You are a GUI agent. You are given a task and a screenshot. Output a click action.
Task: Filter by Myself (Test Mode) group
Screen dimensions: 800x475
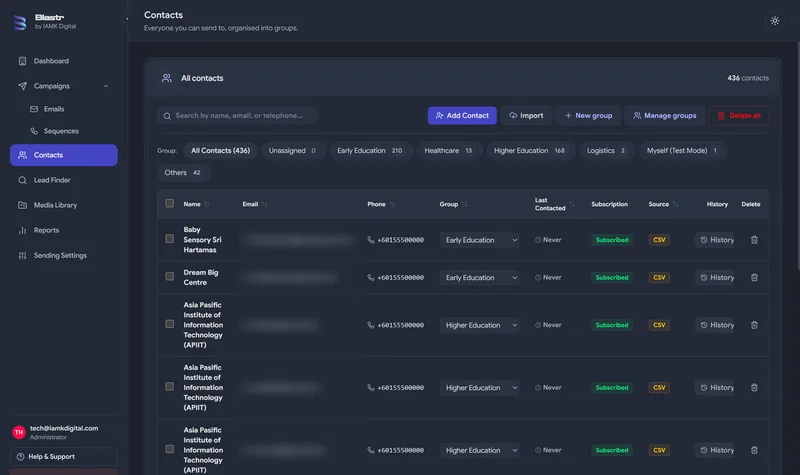[x=683, y=151]
